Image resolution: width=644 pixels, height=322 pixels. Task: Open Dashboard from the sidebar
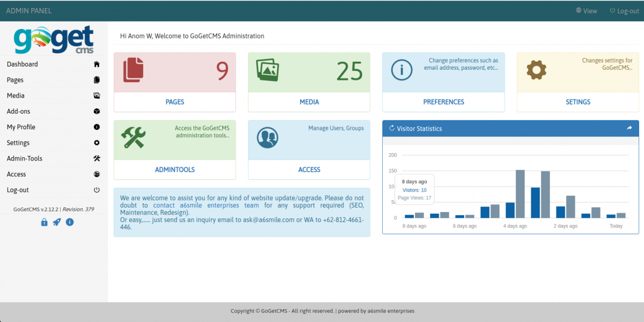point(23,64)
